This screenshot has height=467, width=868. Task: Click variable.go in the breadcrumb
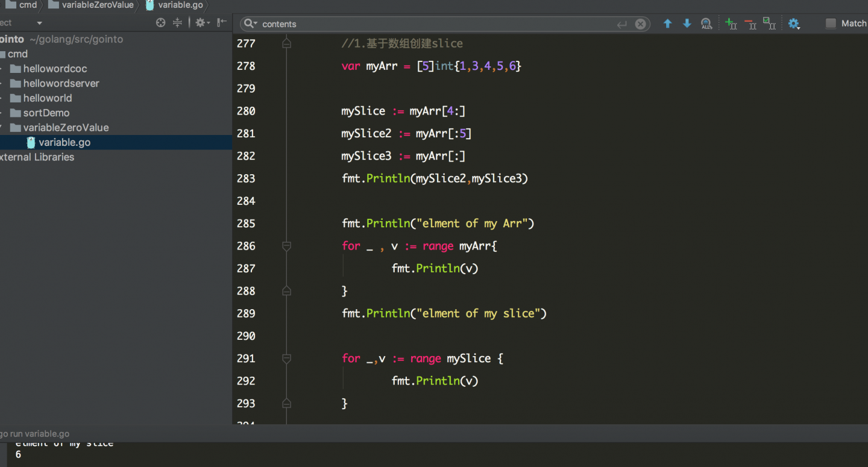tap(174, 5)
